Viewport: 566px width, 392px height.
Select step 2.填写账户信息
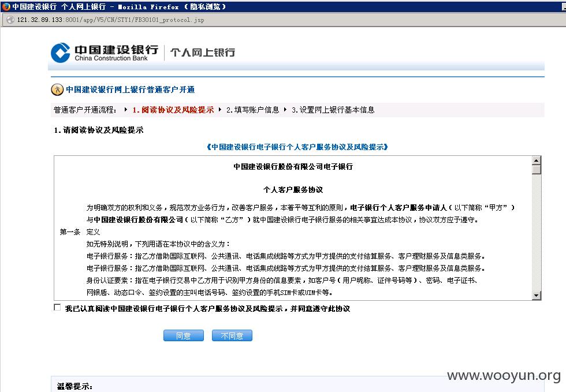(x=253, y=110)
